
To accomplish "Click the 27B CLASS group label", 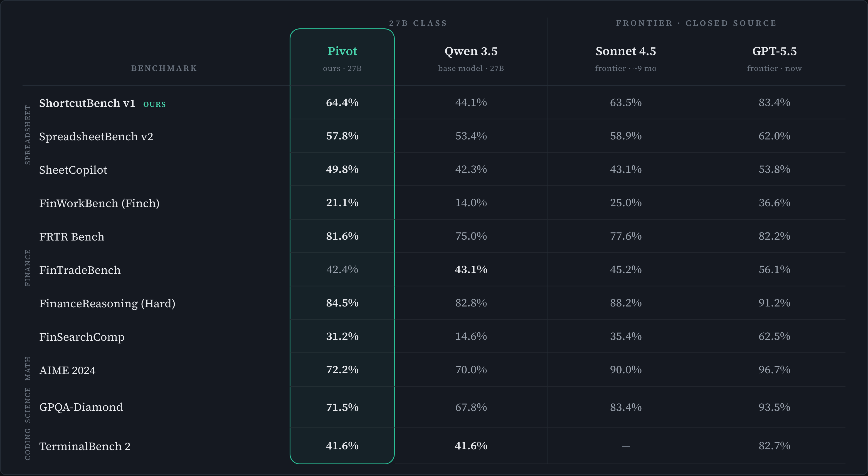I will pos(418,23).
